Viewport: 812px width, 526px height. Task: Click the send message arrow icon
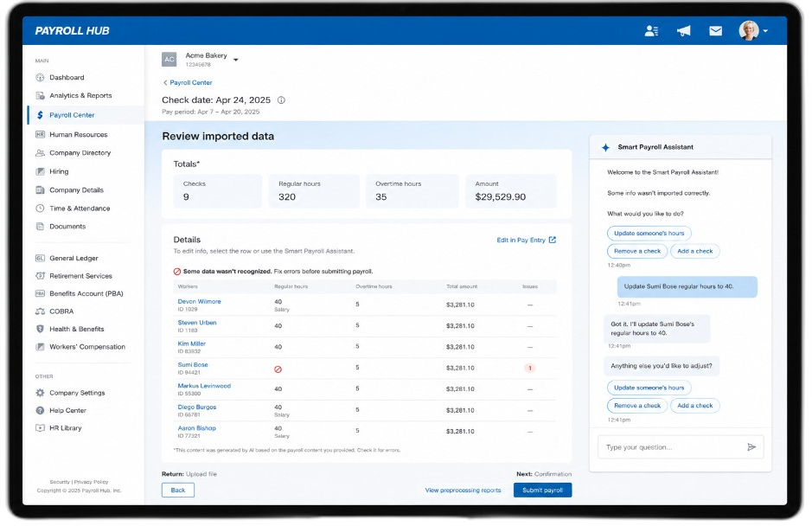click(x=751, y=447)
